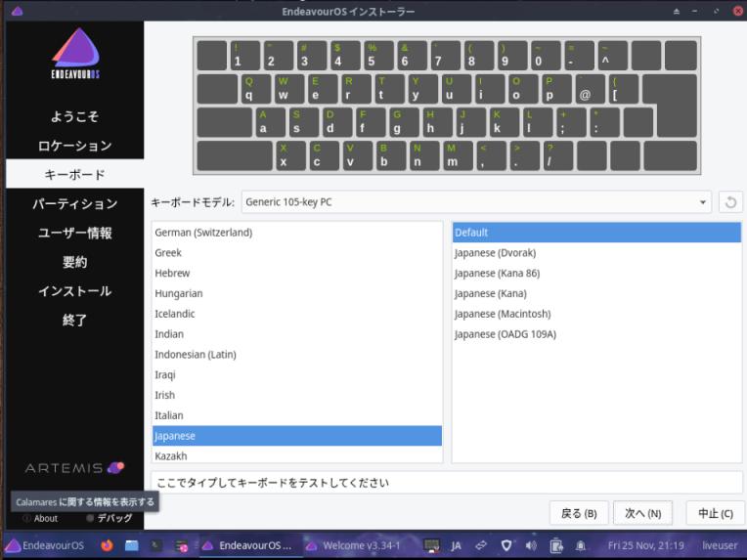Image resolution: width=747 pixels, height=560 pixels.
Task: Reset keyboard model with the circular arrow button
Action: 730,202
